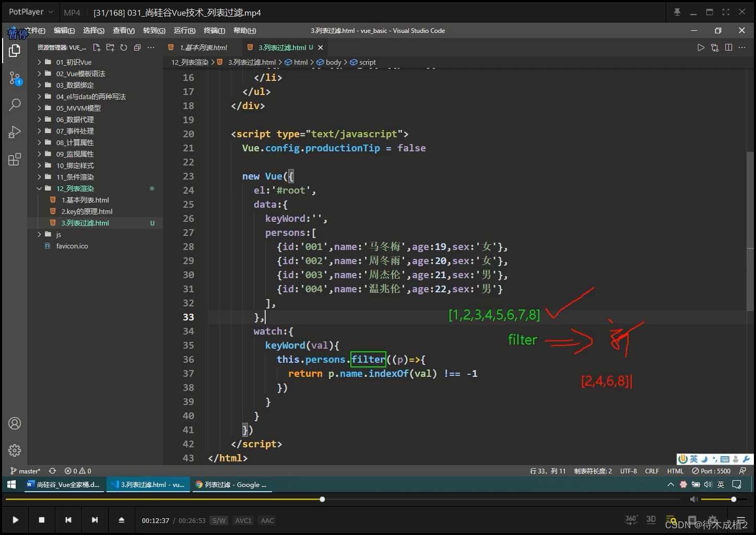Toggle Live Server Port : 5500
756x535 pixels.
[x=711, y=471]
